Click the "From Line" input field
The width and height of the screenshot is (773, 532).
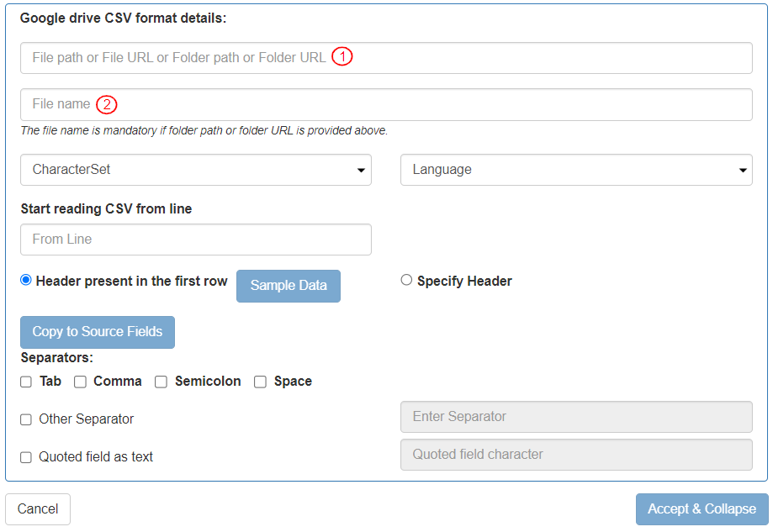(x=195, y=240)
